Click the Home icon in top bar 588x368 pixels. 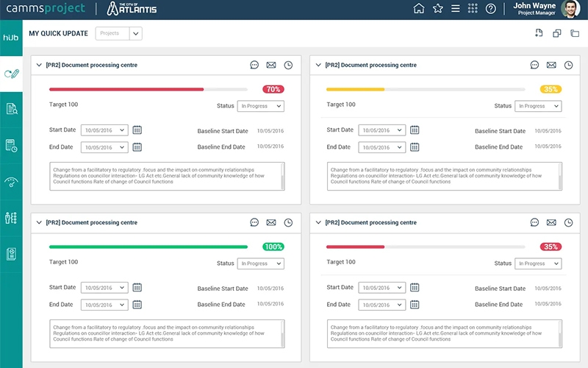pyautogui.click(x=419, y=9)
